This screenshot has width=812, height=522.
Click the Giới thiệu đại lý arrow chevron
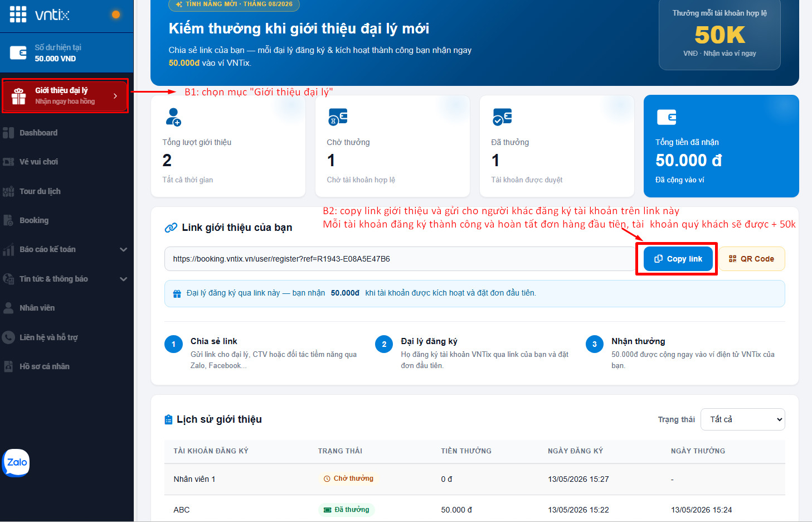(115, 96)
